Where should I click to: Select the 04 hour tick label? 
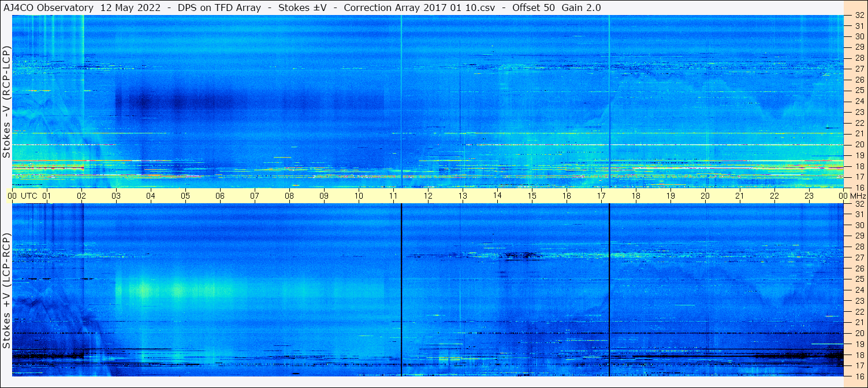[x=151, y=196]
